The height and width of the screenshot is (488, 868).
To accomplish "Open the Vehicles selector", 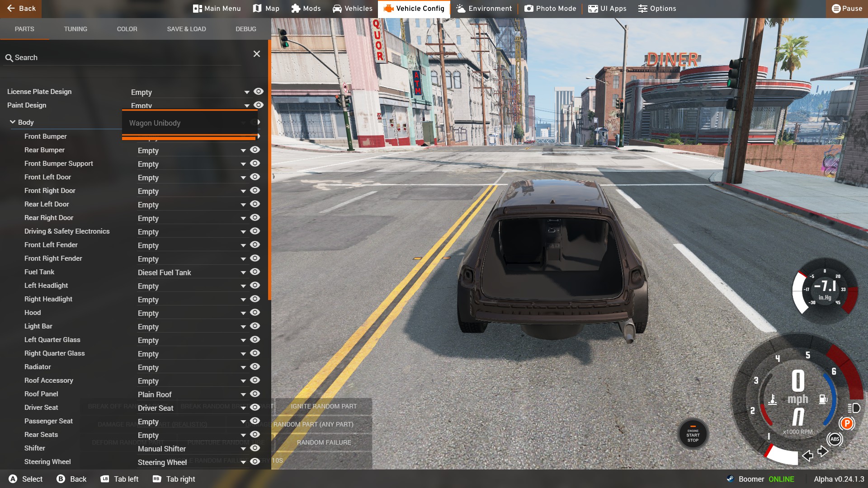I will coord(353,9).
